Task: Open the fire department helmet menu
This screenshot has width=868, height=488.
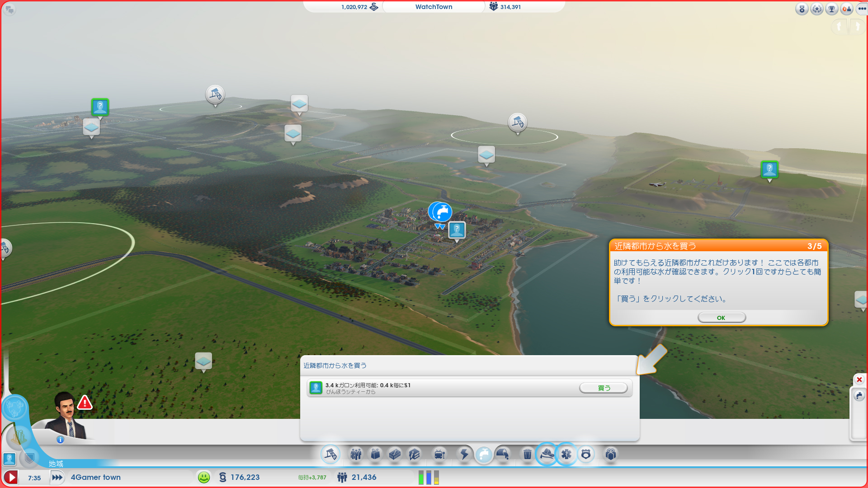Action: [x=547, y=454]
